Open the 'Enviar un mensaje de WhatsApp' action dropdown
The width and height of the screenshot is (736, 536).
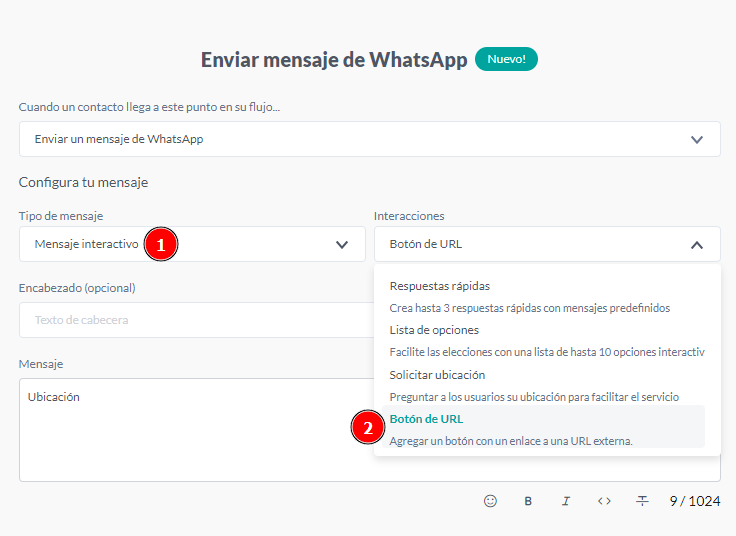point(369,139)
